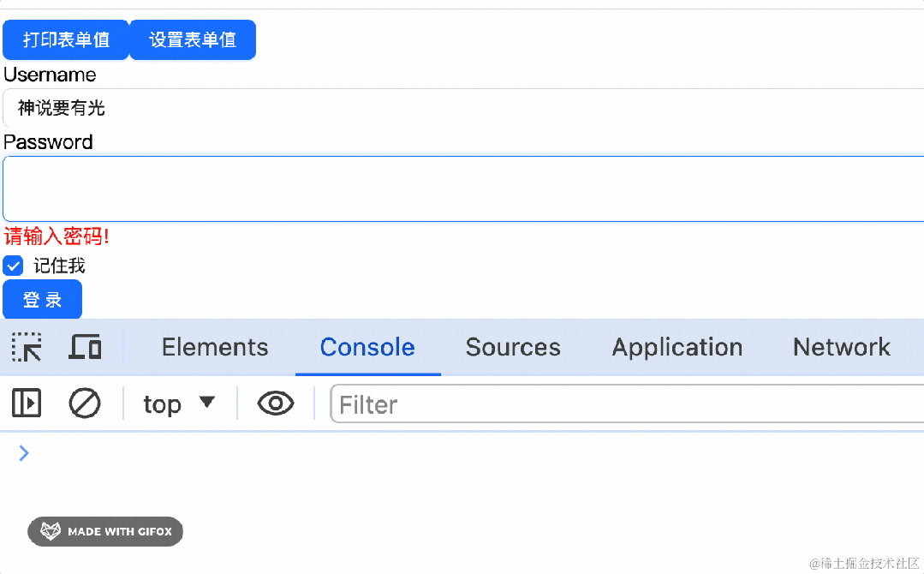Click the inspect element picker icon

coord(27,347)
